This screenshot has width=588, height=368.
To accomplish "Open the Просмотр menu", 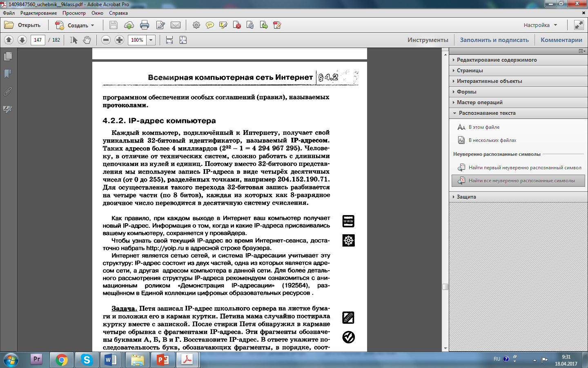I will 74,13.
